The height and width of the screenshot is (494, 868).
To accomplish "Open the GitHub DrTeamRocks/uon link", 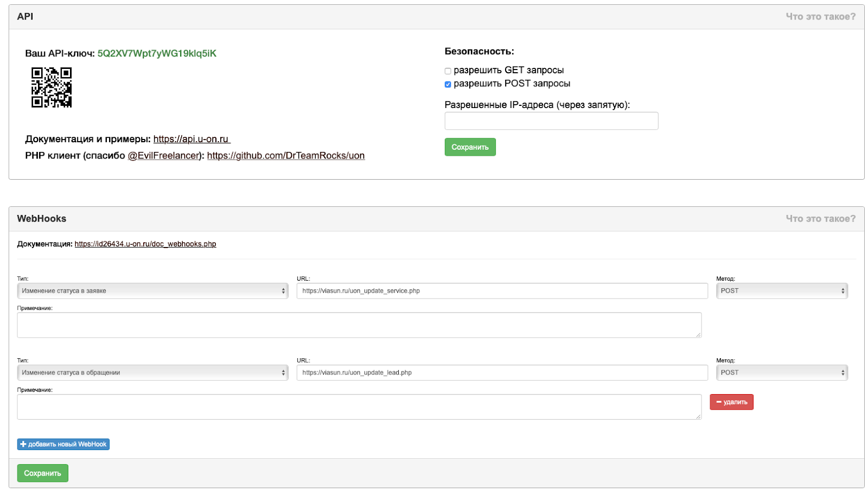I will pos(285,156).
